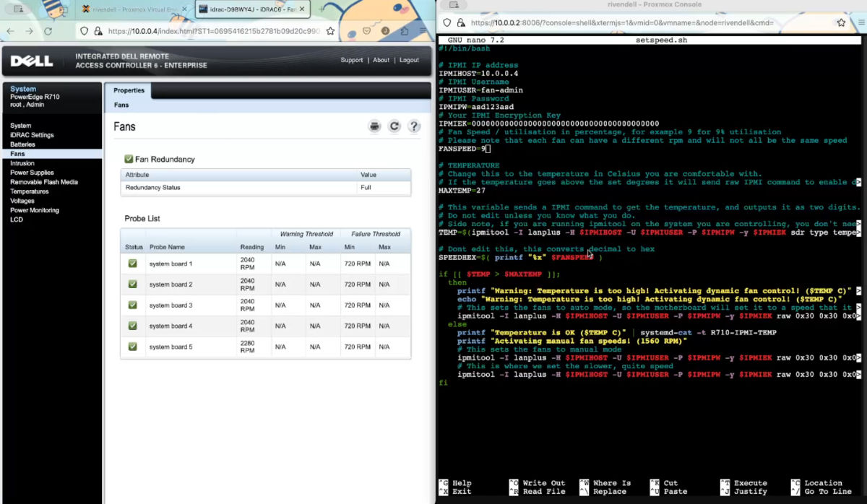Open the browser hamburger menu
Screen dimensions: 867x504
pos(423,32)
